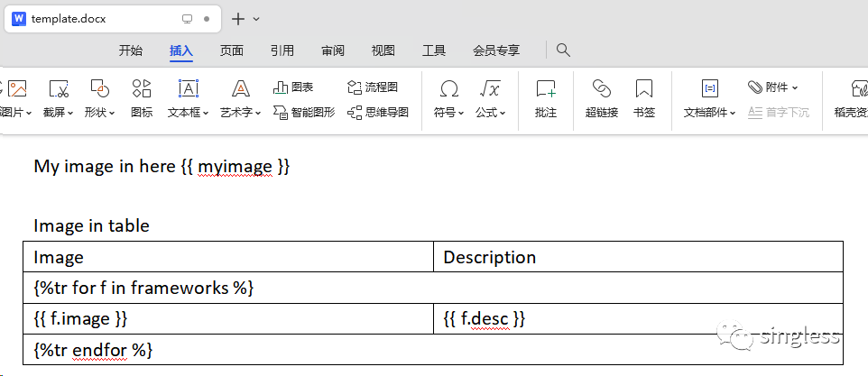Click the "Description" table header cell
The height and width of the screenshot is (376, 868).
coord(638,257)
